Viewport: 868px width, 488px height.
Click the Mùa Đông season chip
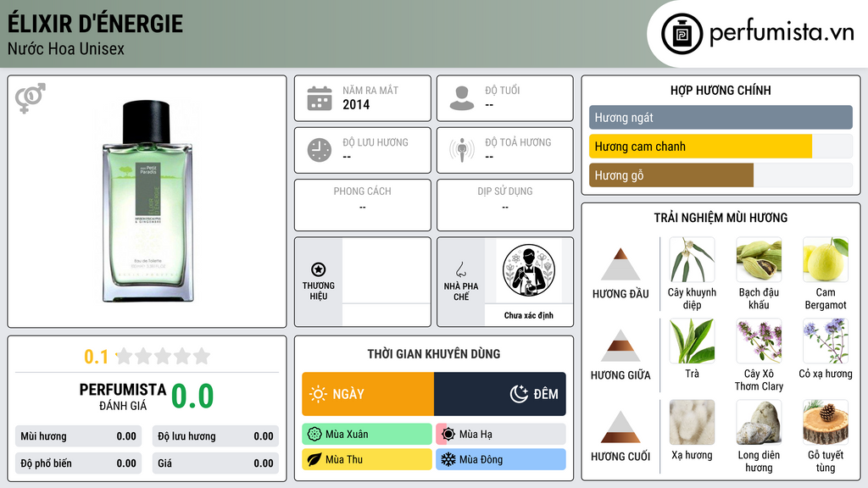point(501,459)
